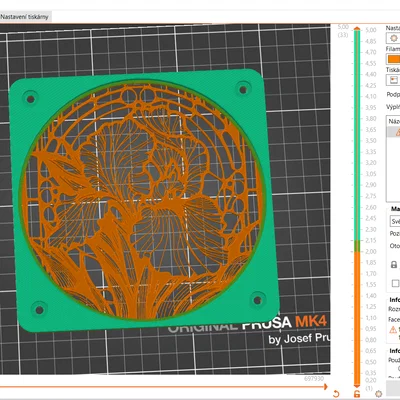Tick the checkbox below the lock icon

coord(395,283)
